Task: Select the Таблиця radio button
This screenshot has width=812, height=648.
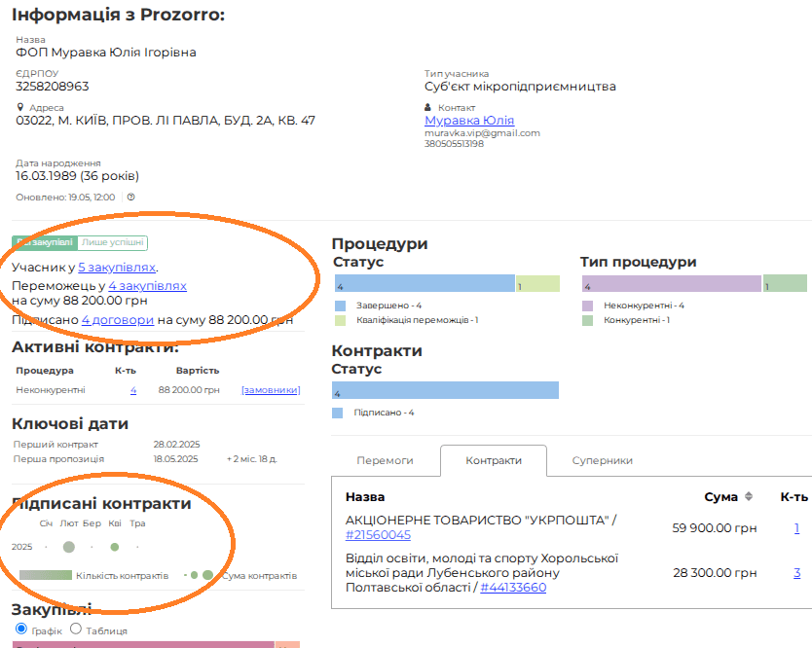Action: pyautogui.click(x=76, y=630)
